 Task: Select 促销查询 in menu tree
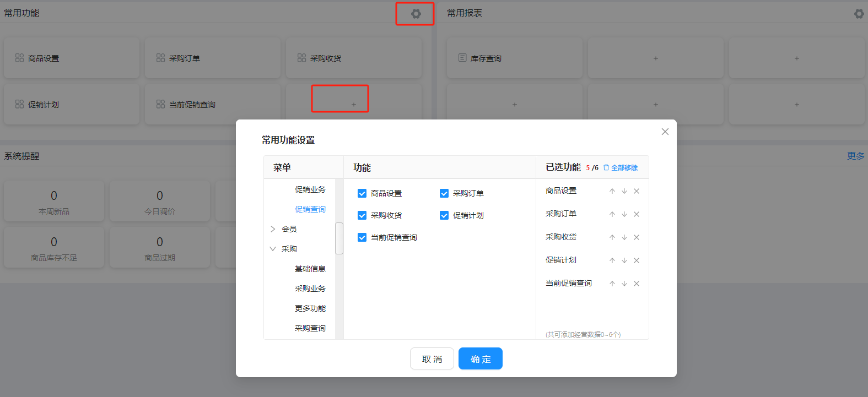[x=310, y=209]
